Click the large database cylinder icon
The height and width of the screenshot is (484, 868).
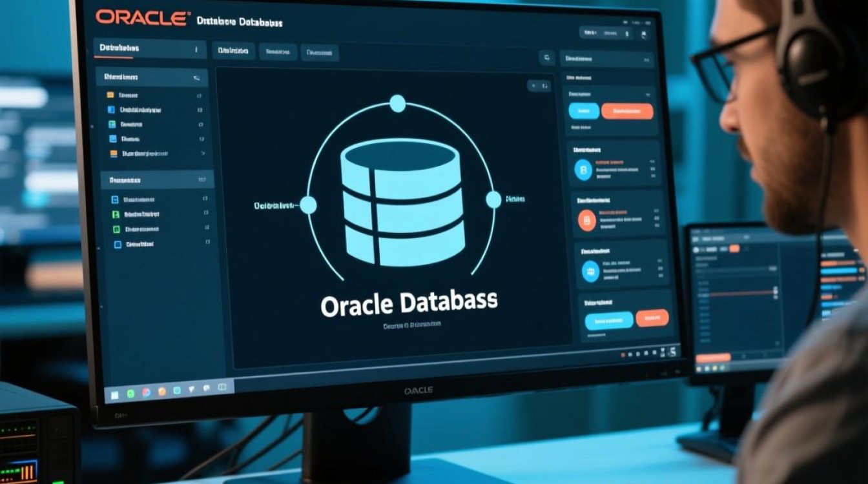pyautogui.click(x=402, y=202)
